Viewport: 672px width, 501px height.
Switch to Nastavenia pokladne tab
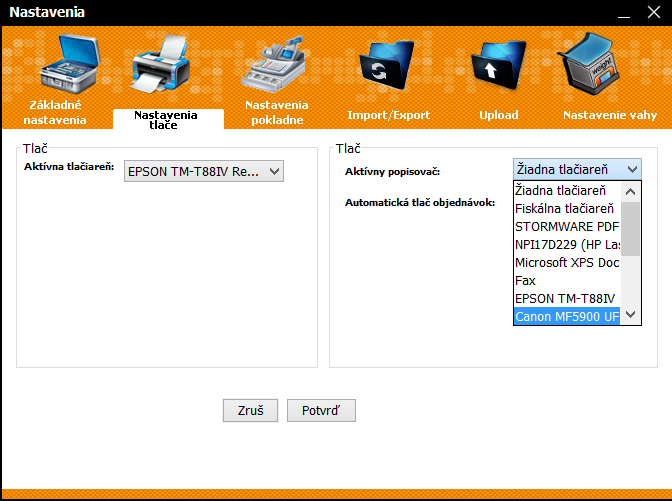[276, 112]
